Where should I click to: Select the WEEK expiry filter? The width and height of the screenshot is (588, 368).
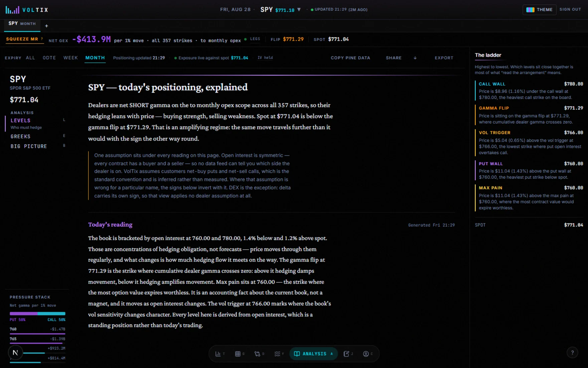click(x=70, y=58)
